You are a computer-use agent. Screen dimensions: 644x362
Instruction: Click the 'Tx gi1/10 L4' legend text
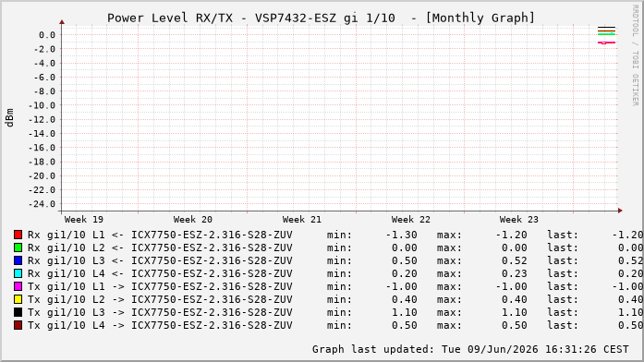click(x=67, y=325)
